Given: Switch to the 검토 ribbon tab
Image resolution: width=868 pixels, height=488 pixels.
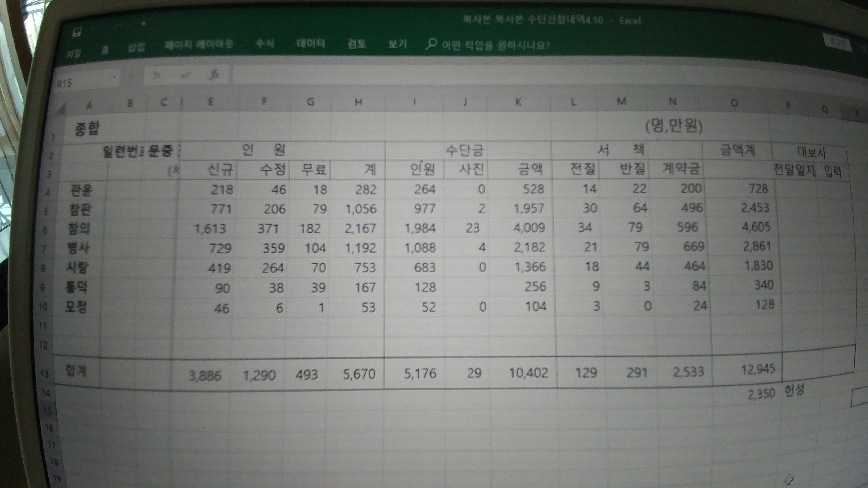Looking at the screenshot, I should [x=357, y=43].
